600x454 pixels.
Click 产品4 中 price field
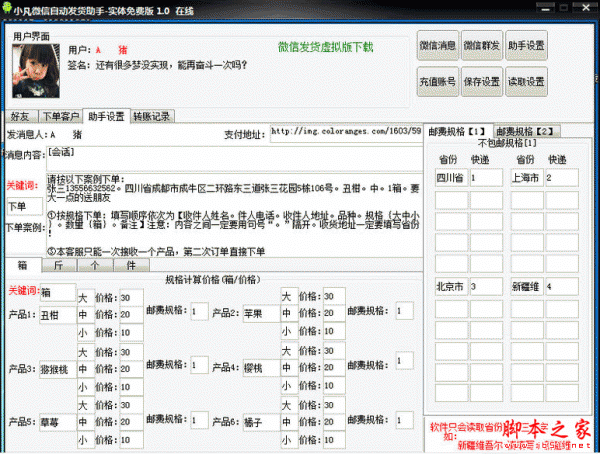(x=334, y=367)
